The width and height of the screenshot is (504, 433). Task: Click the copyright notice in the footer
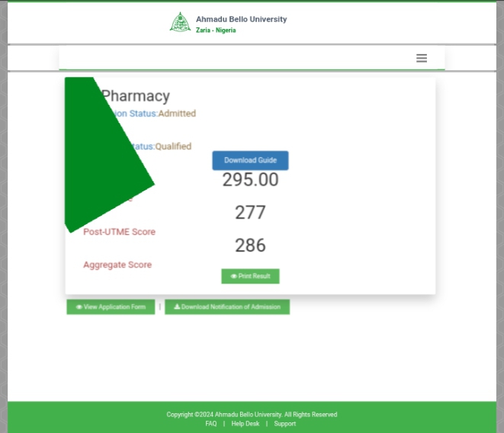(252, 415)
